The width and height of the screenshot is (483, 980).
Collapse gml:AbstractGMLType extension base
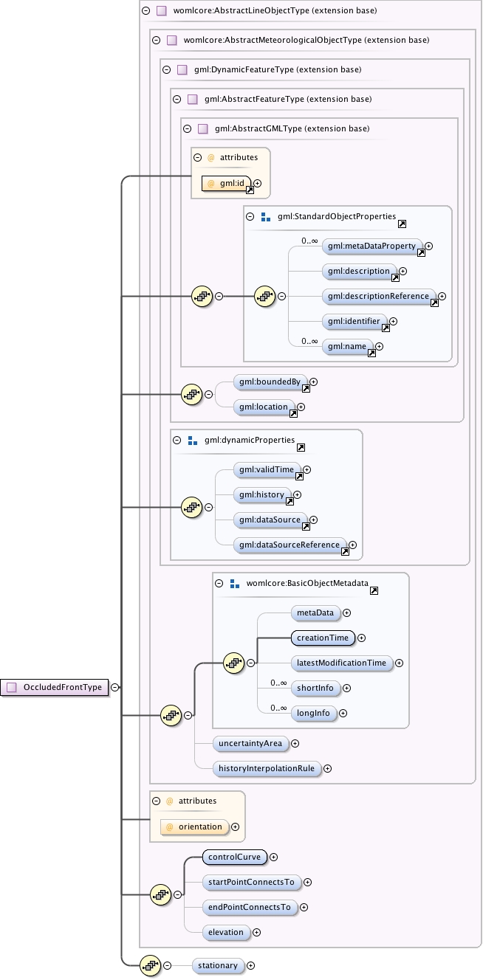point(187,128)
